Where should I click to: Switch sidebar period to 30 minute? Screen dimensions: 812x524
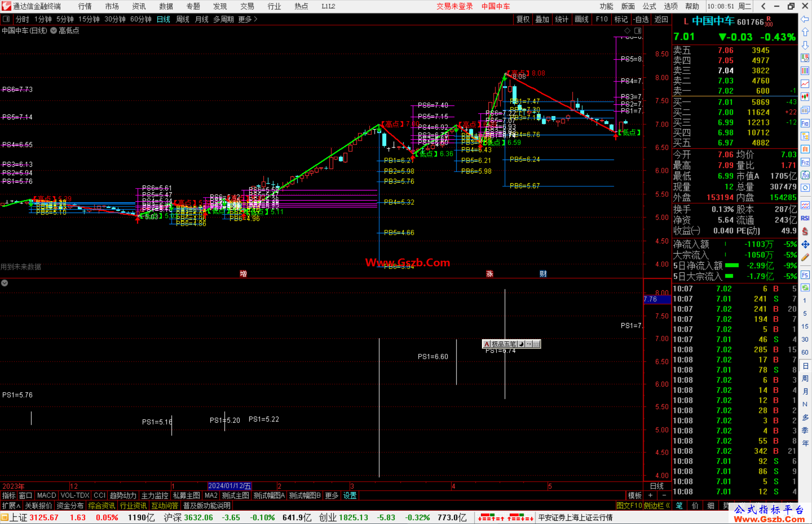[804, 339]
